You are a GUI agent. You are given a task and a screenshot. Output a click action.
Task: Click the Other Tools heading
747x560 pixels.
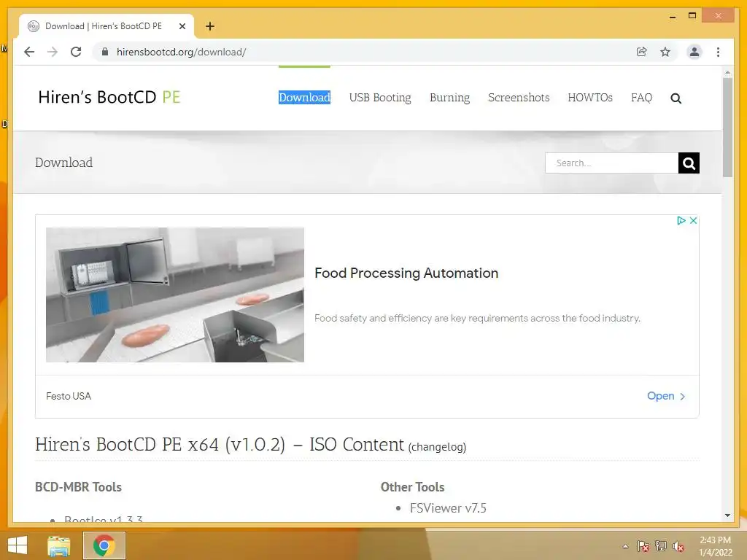413,486
